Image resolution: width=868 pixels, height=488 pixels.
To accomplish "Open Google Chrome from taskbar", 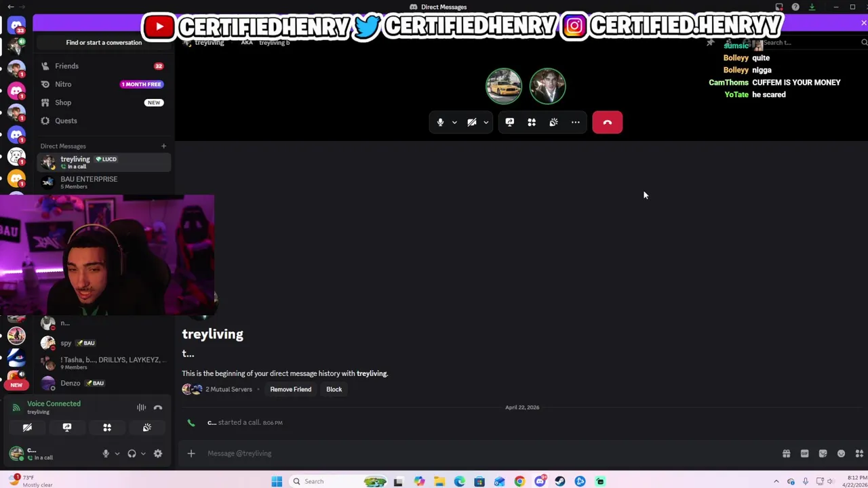I will click(x=519, y=481).
